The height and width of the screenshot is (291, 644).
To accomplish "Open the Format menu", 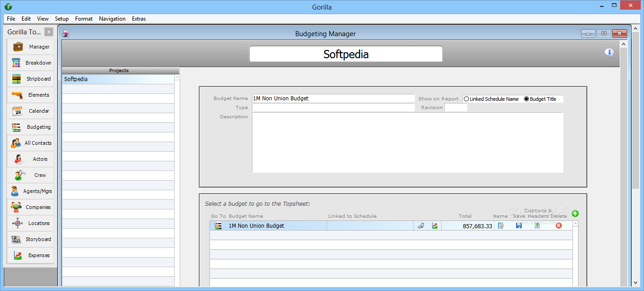I will tap(84, 19).
